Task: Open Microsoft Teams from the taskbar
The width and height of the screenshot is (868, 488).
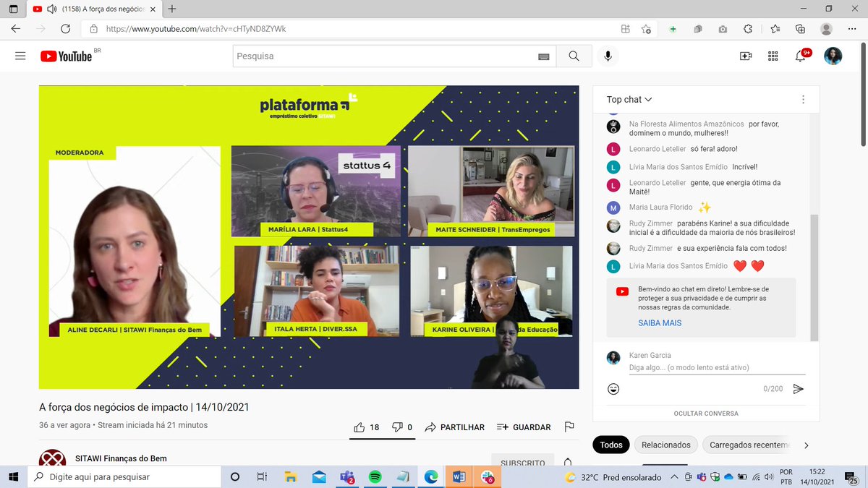Action: [x=347, y=477]
